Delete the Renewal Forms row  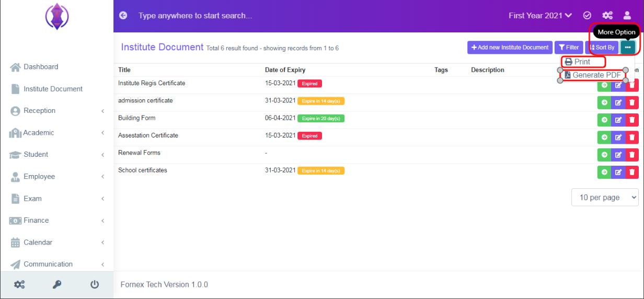coord(632,155)
